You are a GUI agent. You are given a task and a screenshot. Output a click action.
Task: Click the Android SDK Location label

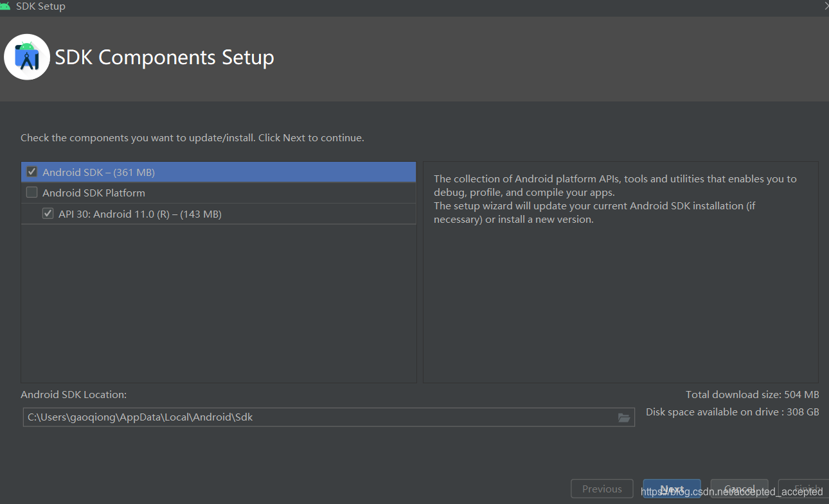[x=74, y=394]
